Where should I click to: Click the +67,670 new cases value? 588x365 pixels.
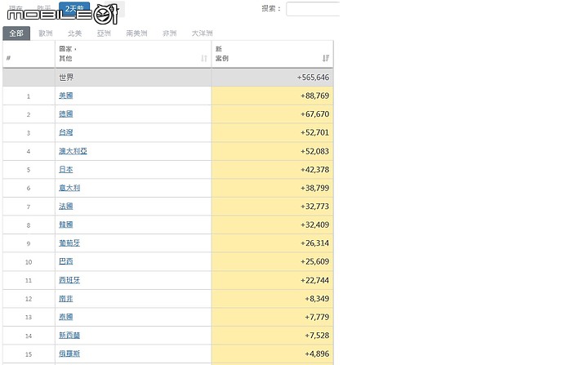314,114
